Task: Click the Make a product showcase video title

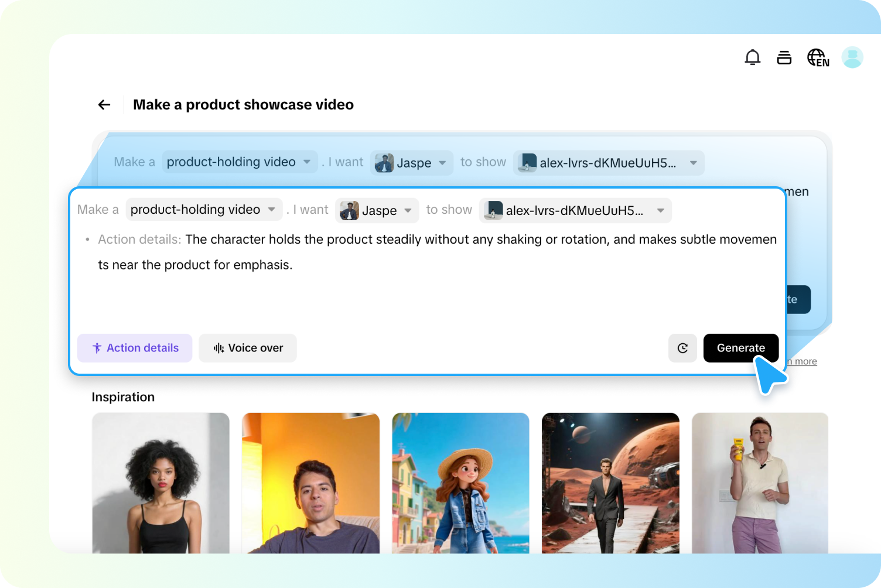Action: coord(243,104)
